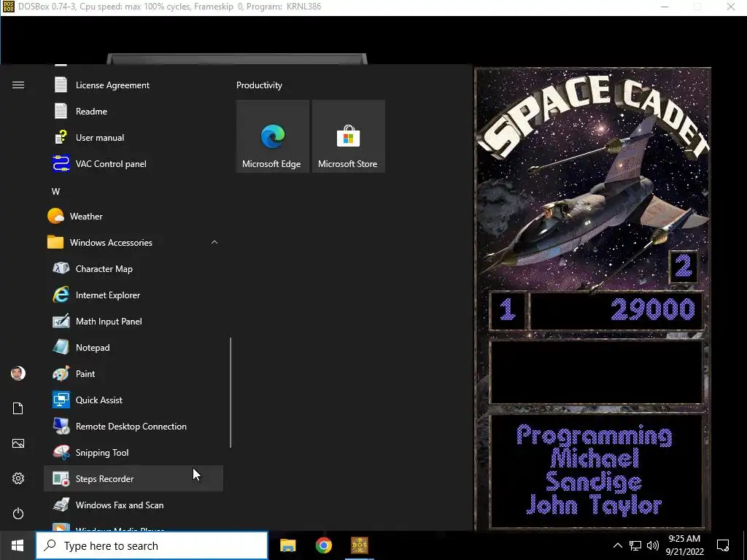The image size is (747, 560).
Task: Expand the Start menu hamburger navigation
Action: coord(18,85)
